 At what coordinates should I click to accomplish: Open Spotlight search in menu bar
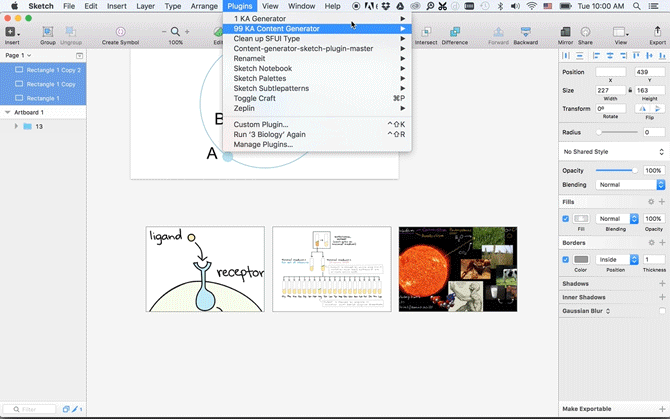click(x=637, y=6)
